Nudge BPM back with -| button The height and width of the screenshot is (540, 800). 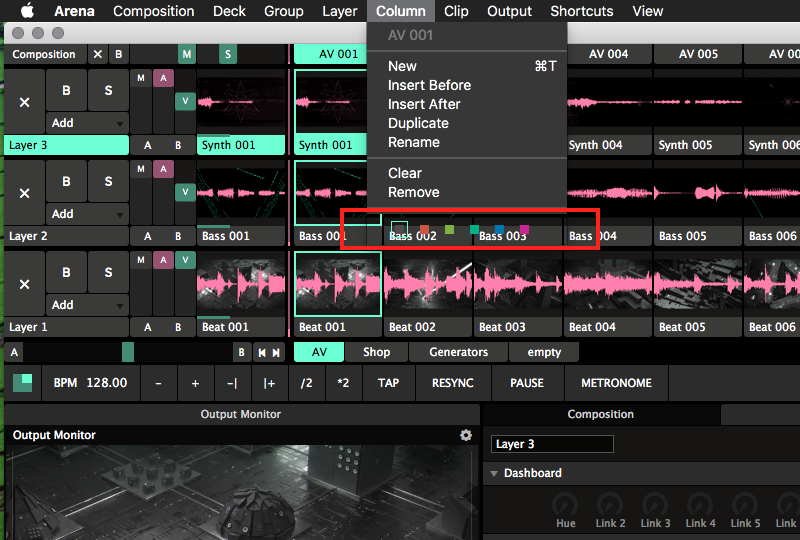tap(232, 383)
